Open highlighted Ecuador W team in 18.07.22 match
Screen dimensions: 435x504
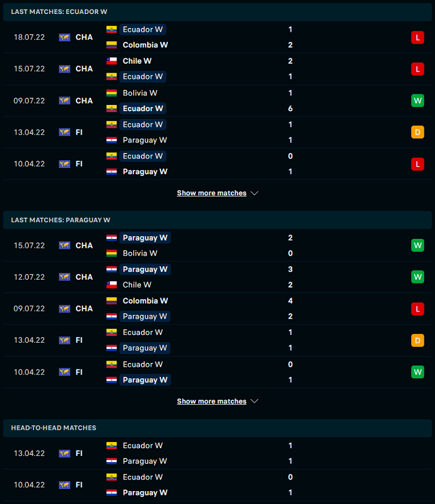pos(143,30)
